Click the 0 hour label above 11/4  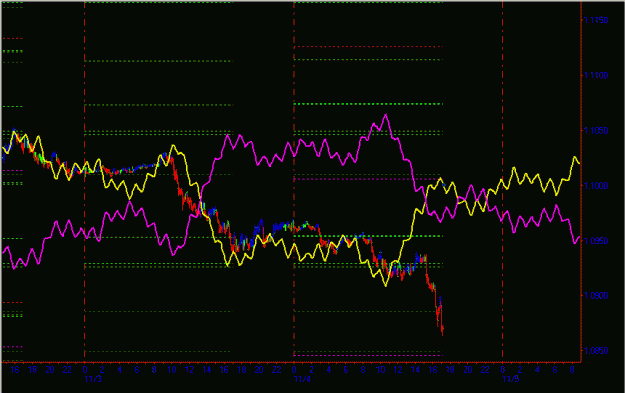coord(294,370)
